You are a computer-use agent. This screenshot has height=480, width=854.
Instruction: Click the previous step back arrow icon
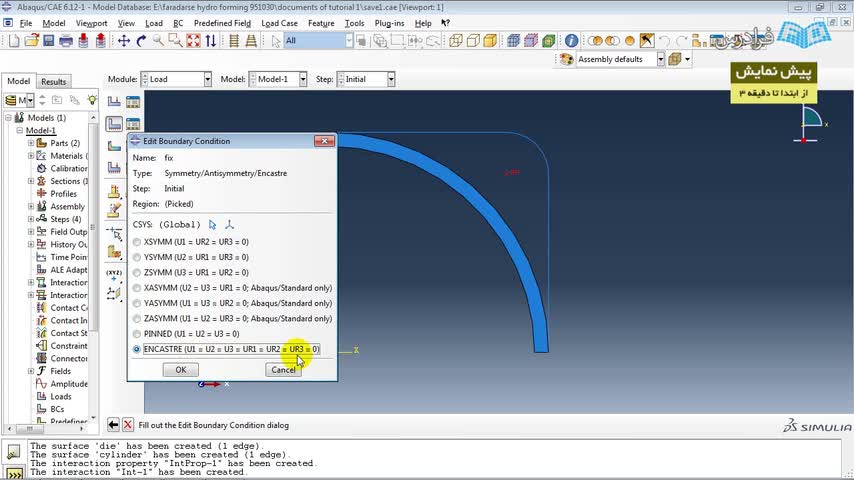point(113,425)
